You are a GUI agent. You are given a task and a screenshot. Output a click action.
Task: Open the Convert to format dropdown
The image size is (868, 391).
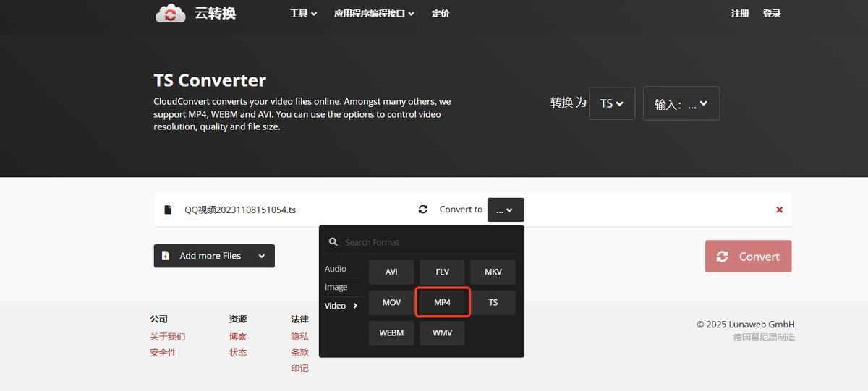point(506,210)
